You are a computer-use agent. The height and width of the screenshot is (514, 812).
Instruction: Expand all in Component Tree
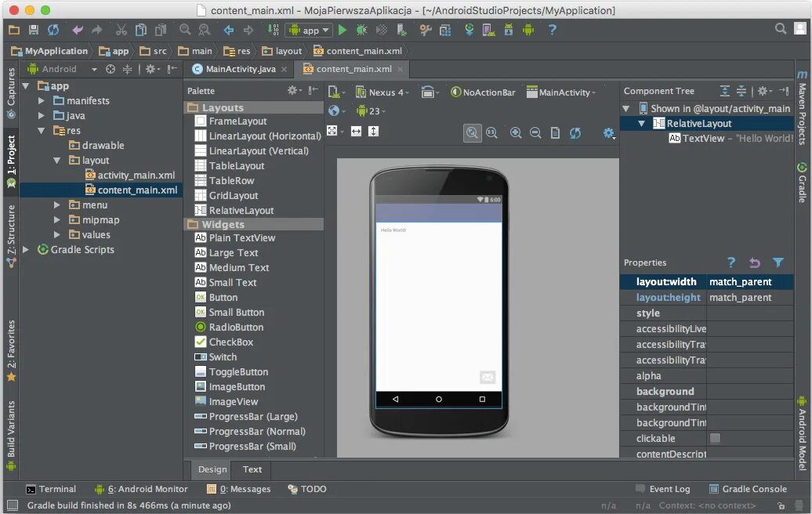coord(725,91)
